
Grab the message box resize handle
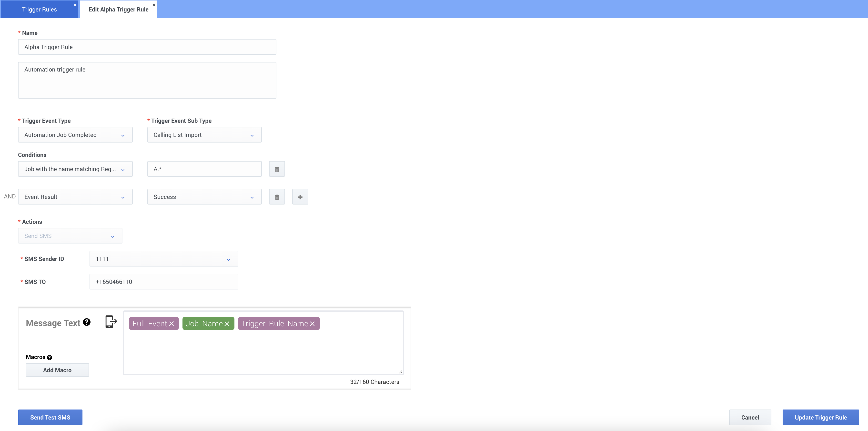tap(400, 372)
